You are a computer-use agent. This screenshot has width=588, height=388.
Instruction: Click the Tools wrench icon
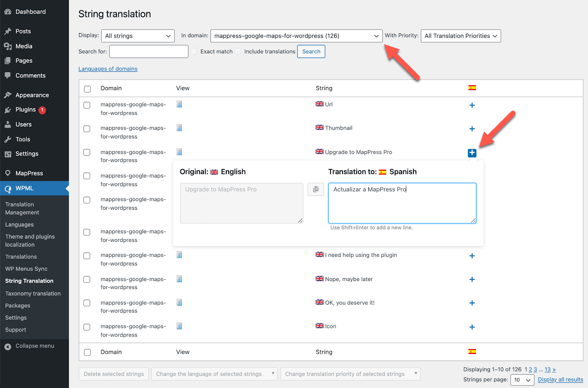click(8, 139)
